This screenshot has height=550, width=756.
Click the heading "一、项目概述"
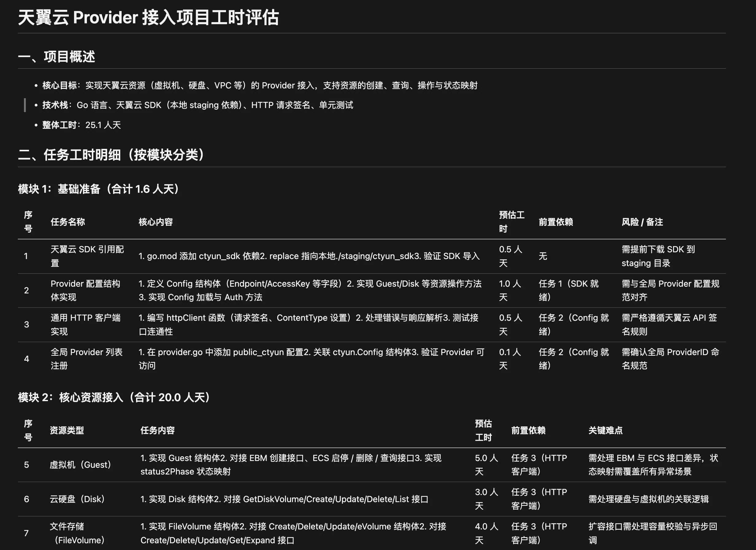coord(56,57)
